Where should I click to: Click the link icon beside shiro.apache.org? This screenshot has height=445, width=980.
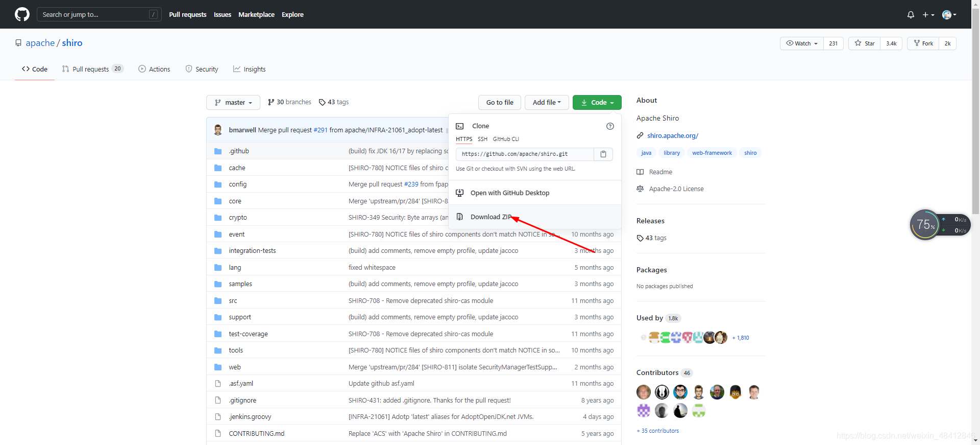(640, 135)
